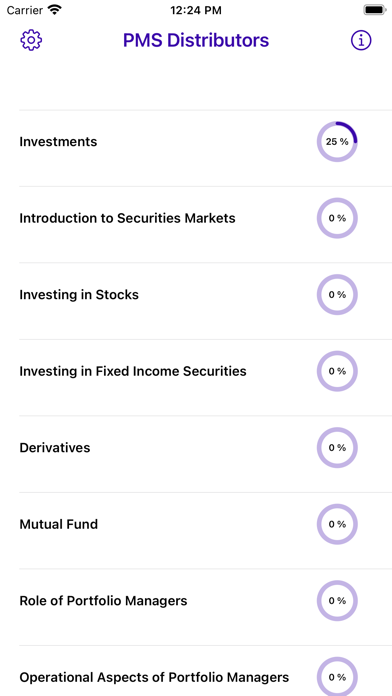The height and width of the screenshot is (696, 392).
Task: Tap the info circle icon
Action: point(361,40)
